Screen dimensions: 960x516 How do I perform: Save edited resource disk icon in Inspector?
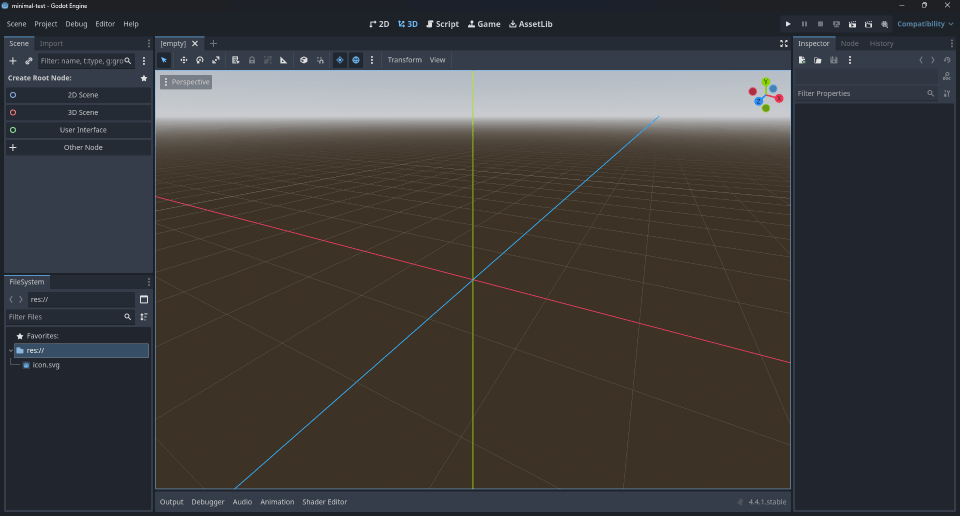click(x=834, y=60)
